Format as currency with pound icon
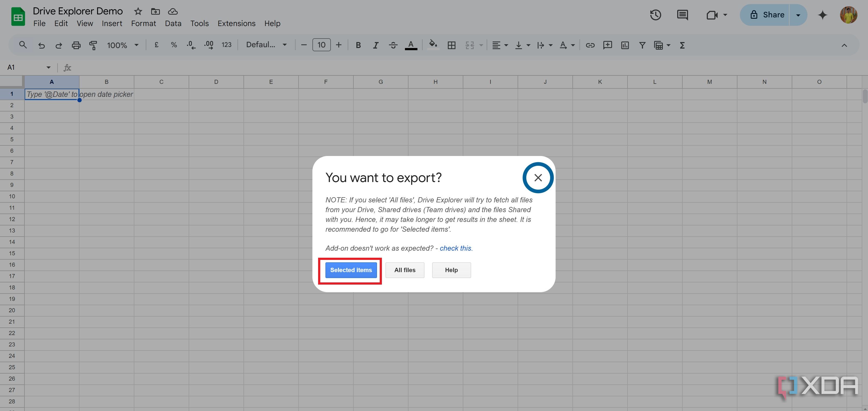 tap(156, 45)
